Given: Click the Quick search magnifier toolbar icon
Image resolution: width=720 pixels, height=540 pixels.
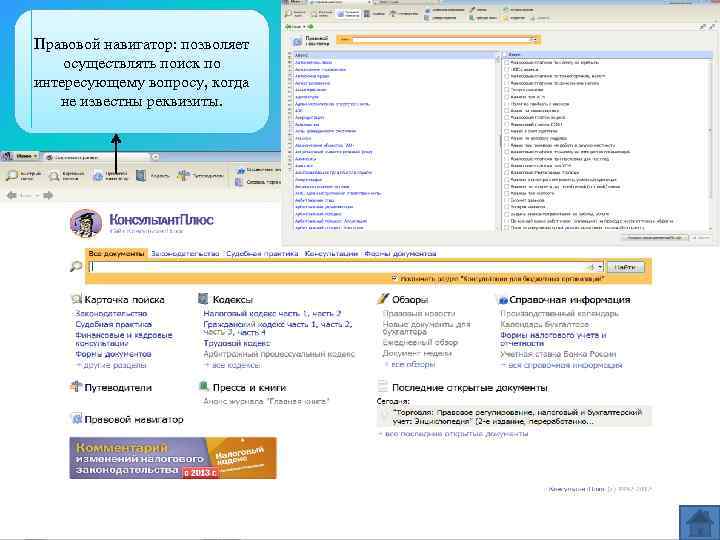Looking at the screenshot, I should pos(12,175).
